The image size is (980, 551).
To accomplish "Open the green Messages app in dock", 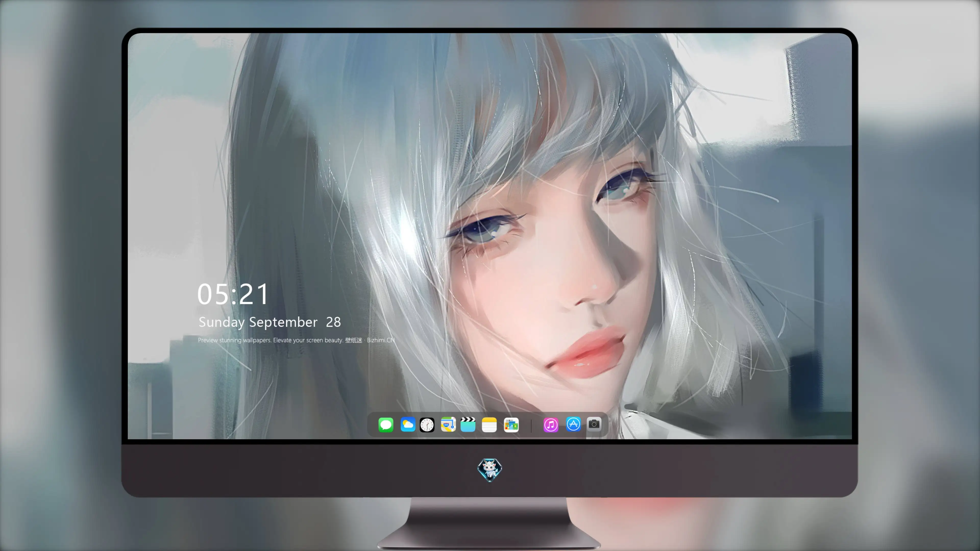I will click(x=386, y=424).
